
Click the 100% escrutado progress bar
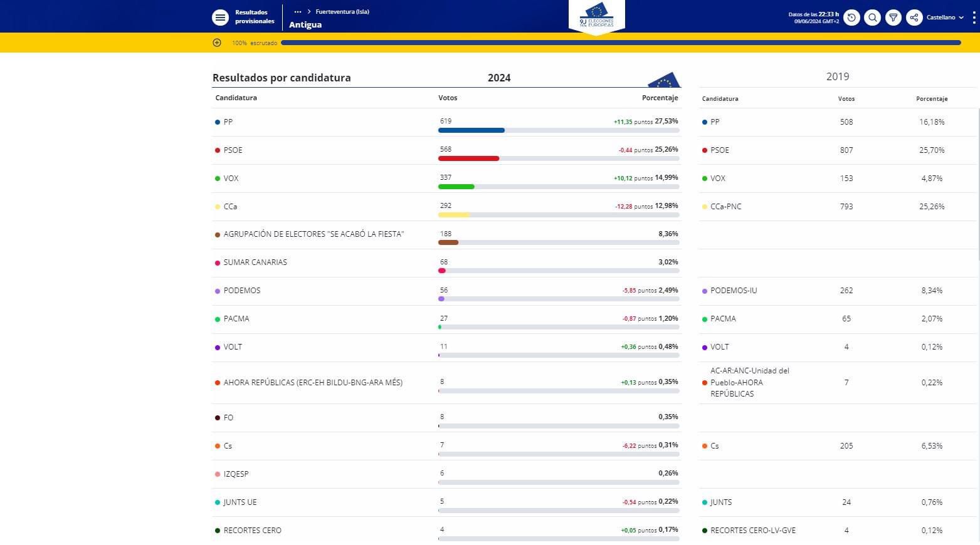point(621,43)
